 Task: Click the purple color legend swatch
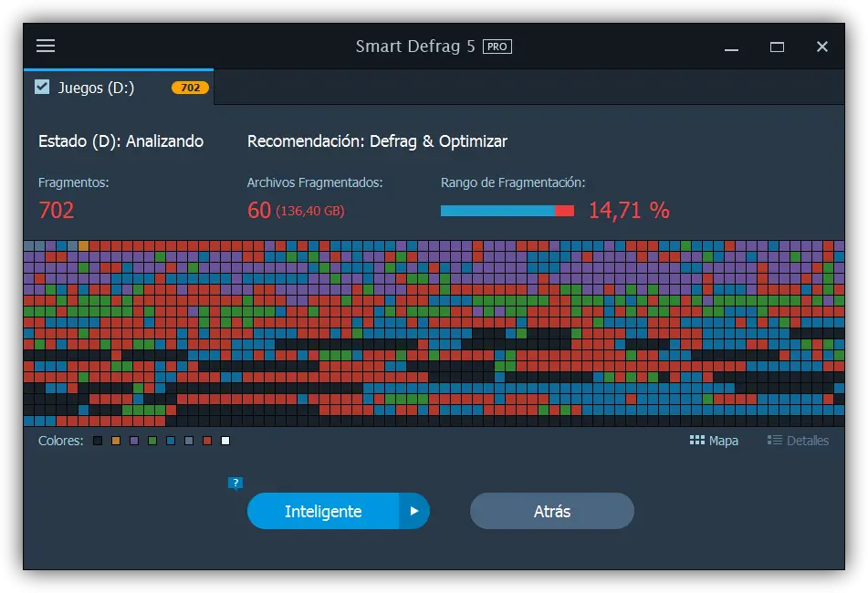coord(134,441)
